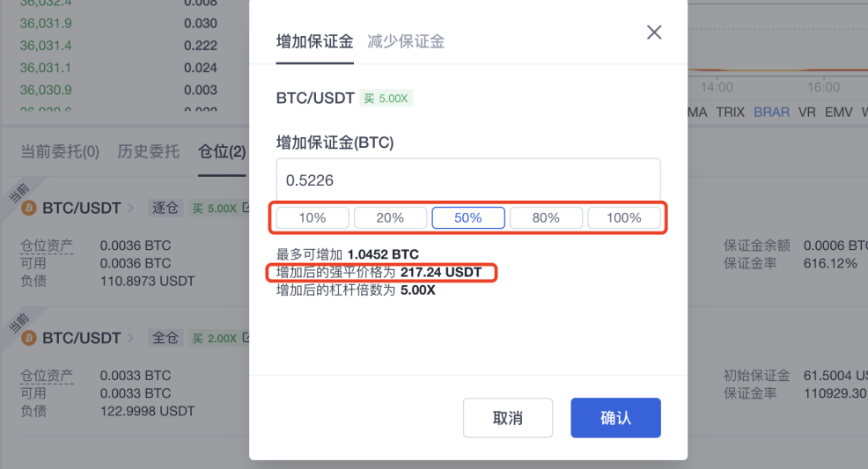Image resolution: width=868 pixels, height=469 pixels.
Task: Pick the 80% margin option
Action: [546, 218]
